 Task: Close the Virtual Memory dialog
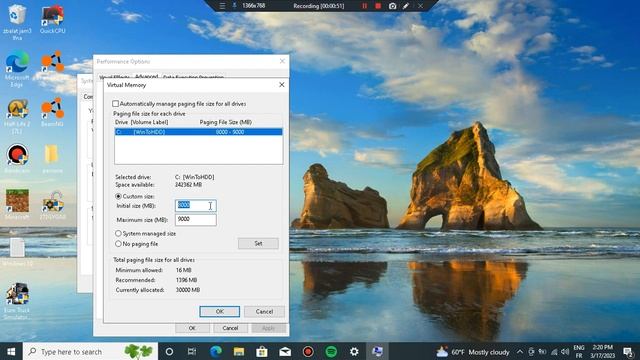[x=282, y=84]
